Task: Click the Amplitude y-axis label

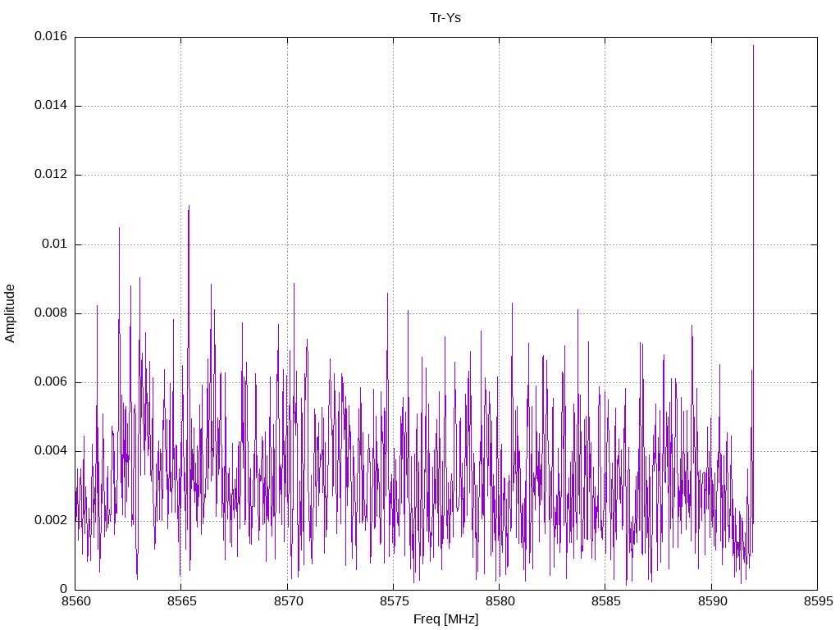Action: coord(10,313)
